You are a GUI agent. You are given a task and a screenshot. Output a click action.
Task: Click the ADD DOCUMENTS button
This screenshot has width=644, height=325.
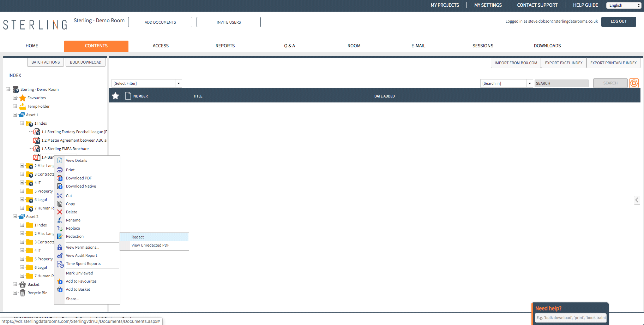click(160, 22)
